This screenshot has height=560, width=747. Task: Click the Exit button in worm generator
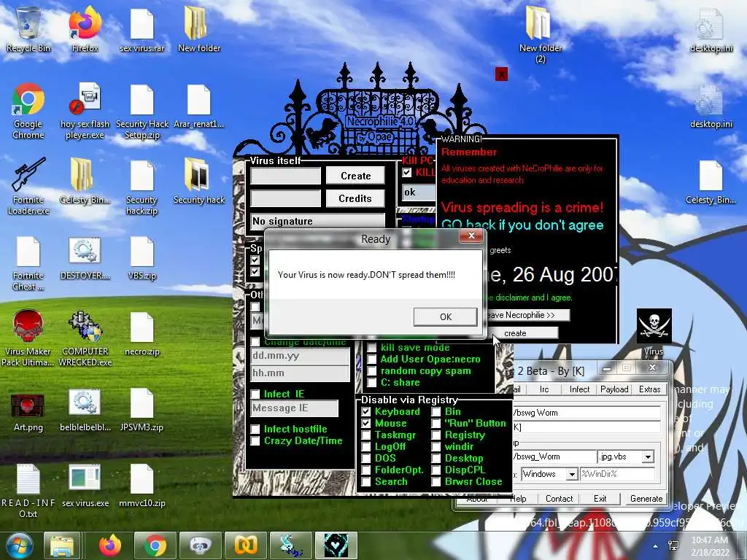click(x=600, y=499)
